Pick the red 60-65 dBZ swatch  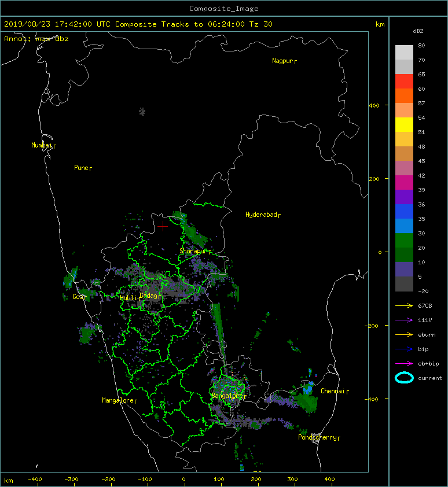(404, 81)
